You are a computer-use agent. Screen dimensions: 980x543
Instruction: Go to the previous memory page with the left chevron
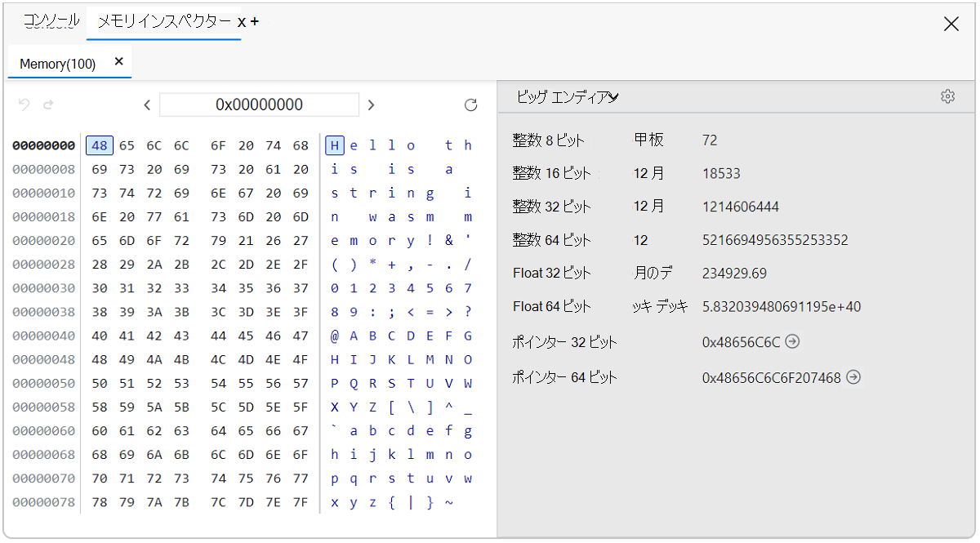[x=147, y=105]
